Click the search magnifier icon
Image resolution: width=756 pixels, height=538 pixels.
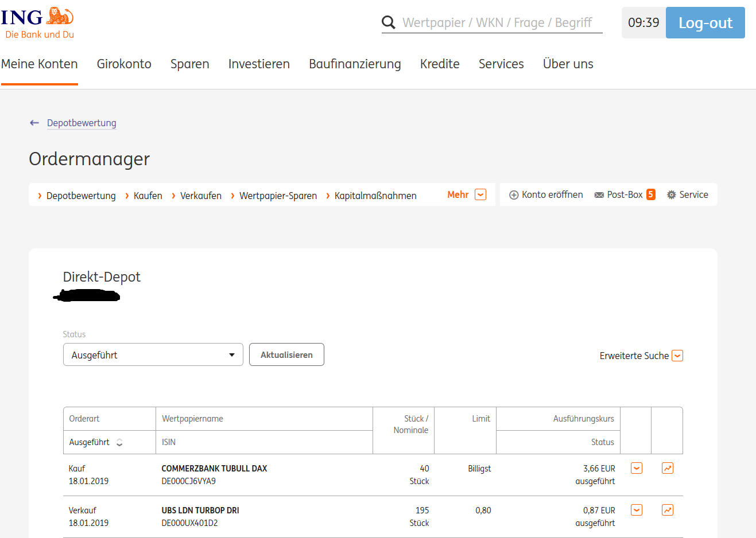[x=389, y=22]
